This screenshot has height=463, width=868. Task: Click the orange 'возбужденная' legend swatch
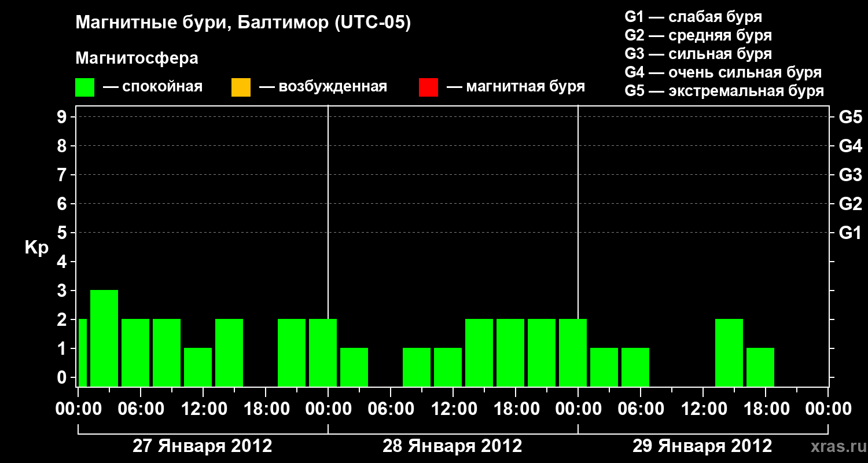click(x=241, y=87)
